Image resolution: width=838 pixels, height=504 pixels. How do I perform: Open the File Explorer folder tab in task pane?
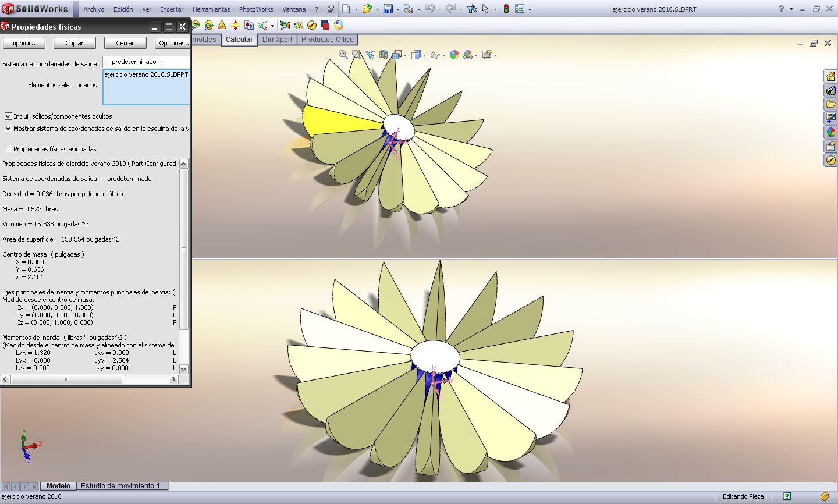coord(831,104)
